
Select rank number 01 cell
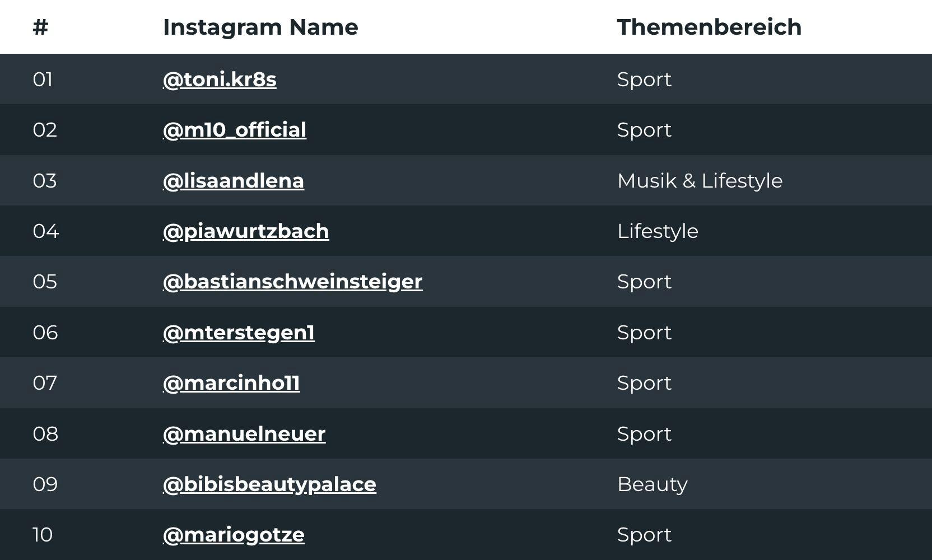tap(43, 80)
